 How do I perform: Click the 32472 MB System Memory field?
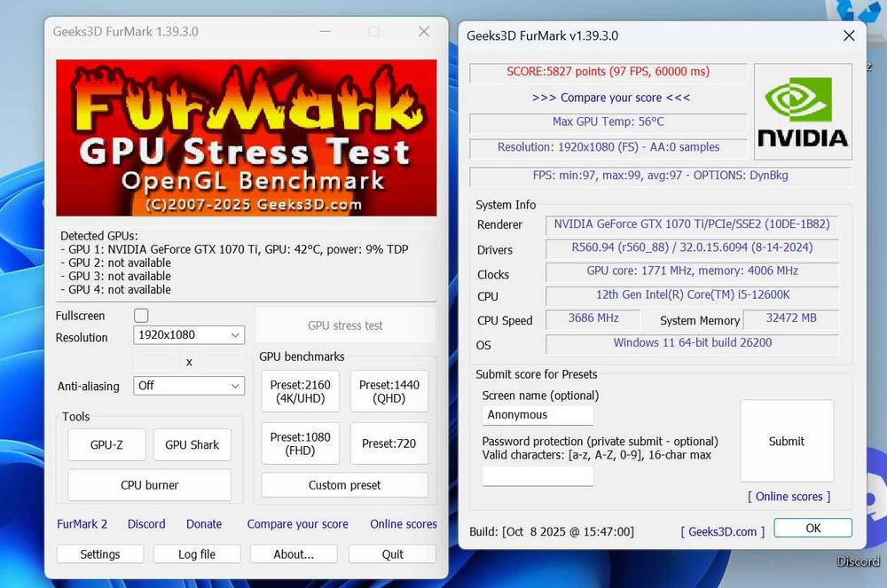click(x=791, y=319)
